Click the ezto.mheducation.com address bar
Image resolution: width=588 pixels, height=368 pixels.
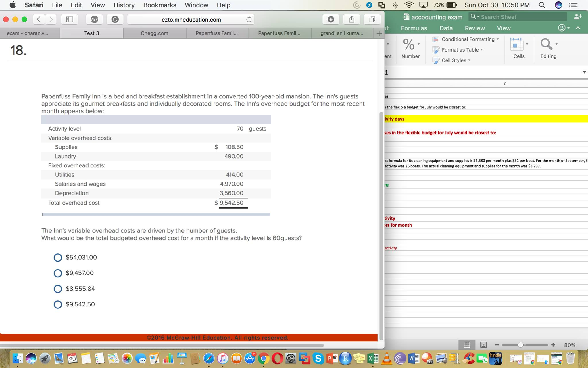tap(191, 19)
